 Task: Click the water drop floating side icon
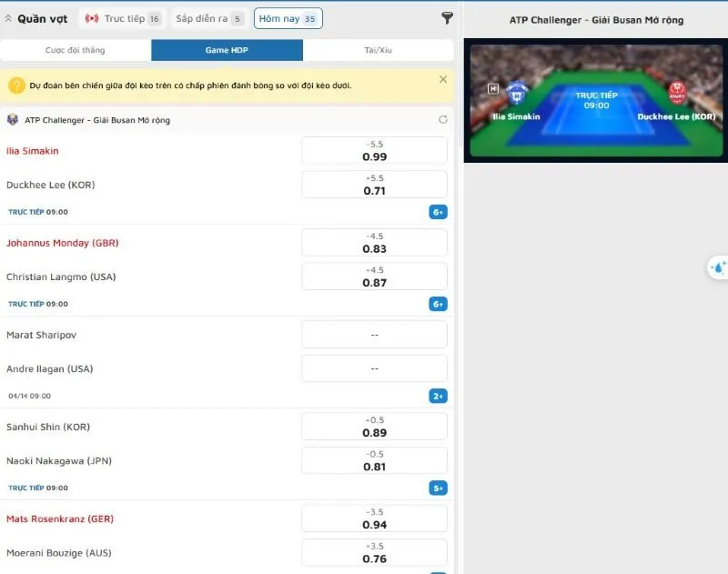[x=718, y=267]
